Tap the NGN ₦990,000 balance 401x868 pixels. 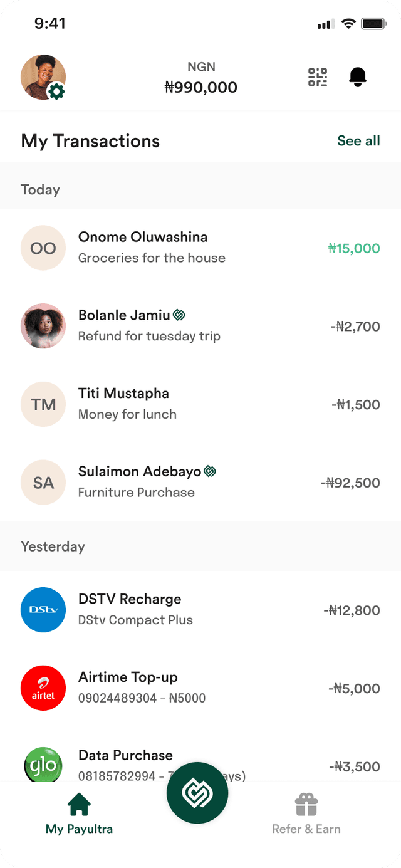point(201,78)
